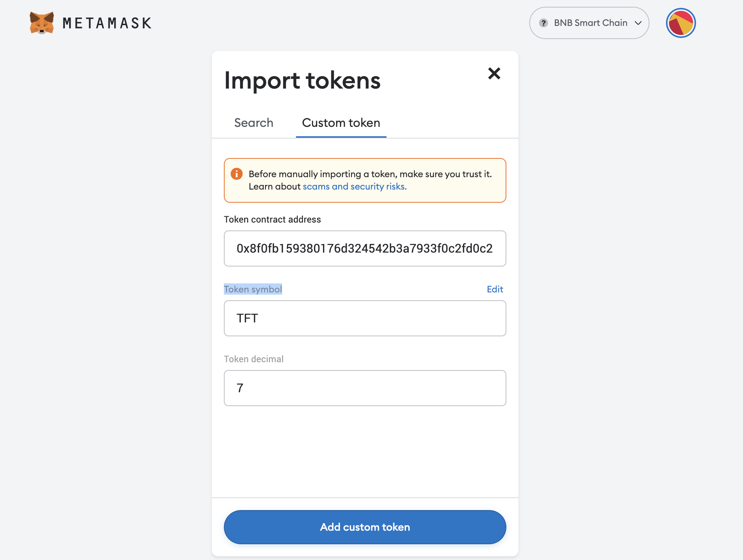This screenshot has height=560, width=743.
Task: Click the Import tokens heading
Action: pos(302,81)
